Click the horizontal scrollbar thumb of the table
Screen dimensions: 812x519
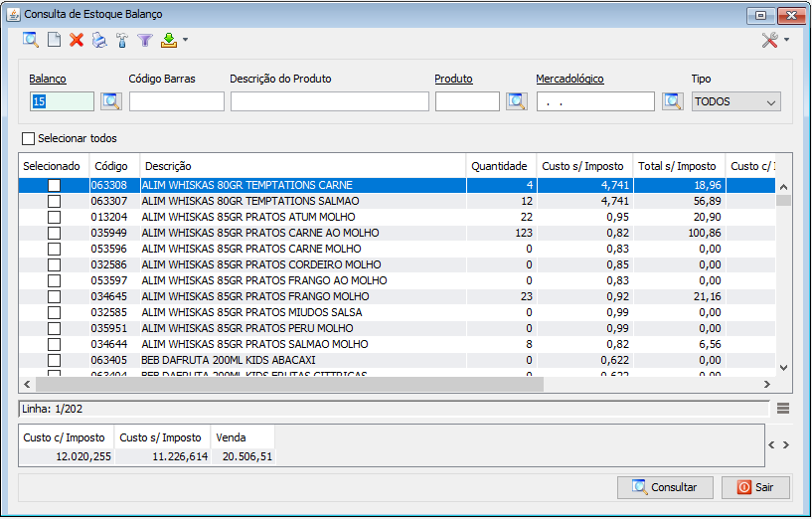coord(289,385)
